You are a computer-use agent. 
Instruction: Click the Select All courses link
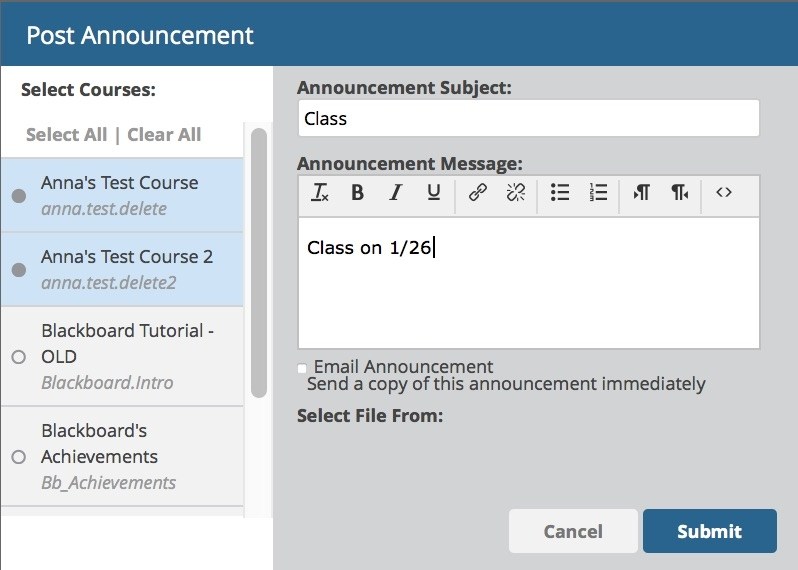(x=66, y=135)
